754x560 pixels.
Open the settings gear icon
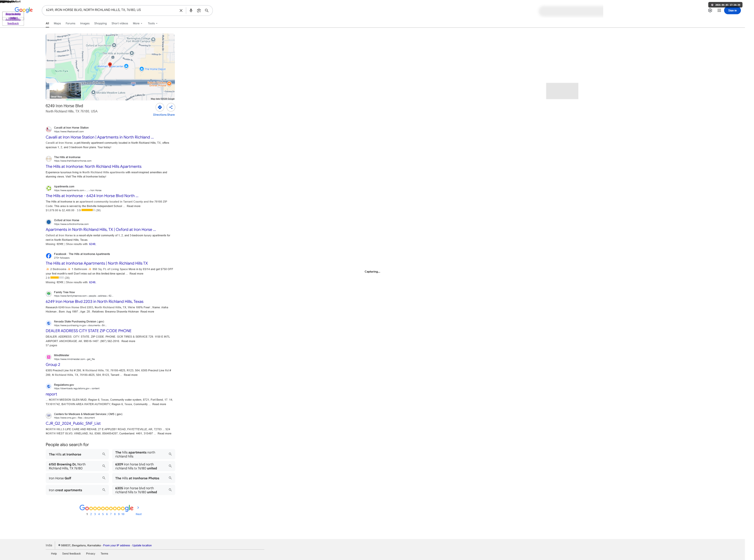710,10
